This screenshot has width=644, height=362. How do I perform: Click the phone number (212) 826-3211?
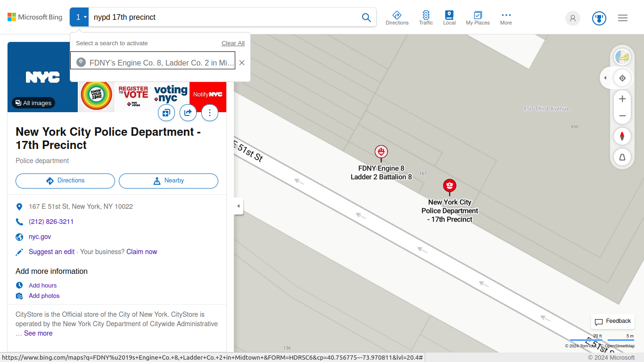click(x=51, y=222)
